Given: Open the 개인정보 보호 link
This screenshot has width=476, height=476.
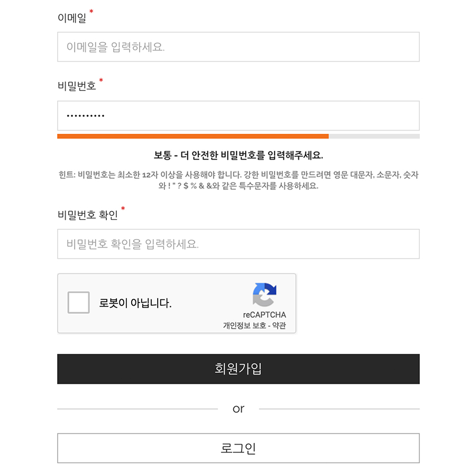Looking at the screenshot, I should click(x=245, y=325).
